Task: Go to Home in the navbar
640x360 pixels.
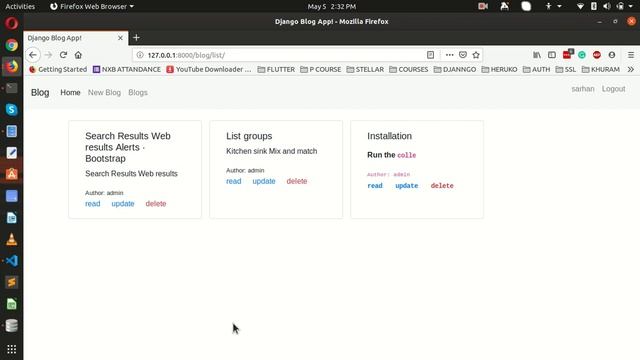Action: 70,93
